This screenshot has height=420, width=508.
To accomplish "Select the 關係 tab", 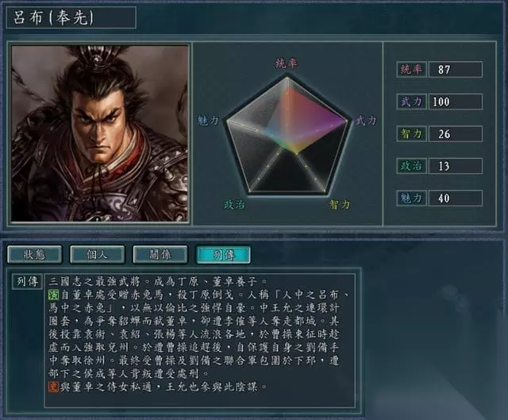I will click(x=160, y=255).
